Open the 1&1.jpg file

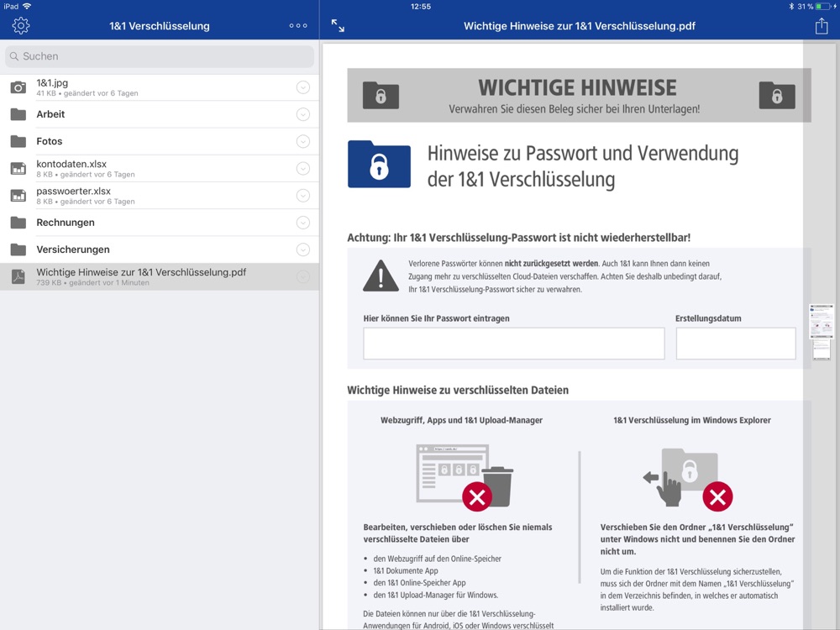tap(160, 87)
